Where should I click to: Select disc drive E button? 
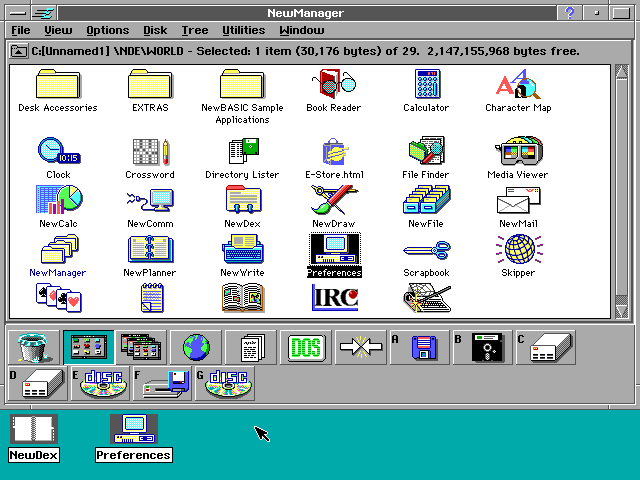100,383
